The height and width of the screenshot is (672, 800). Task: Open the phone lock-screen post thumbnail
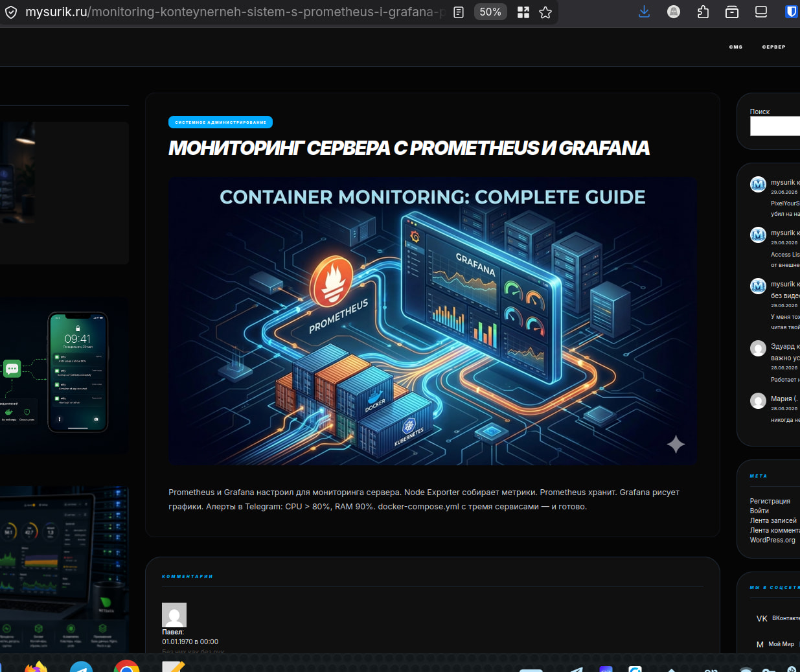click(64, 375)
